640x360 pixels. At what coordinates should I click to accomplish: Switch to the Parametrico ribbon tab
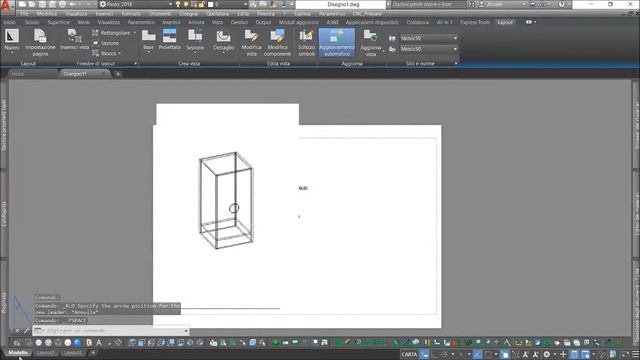point(141,22)
